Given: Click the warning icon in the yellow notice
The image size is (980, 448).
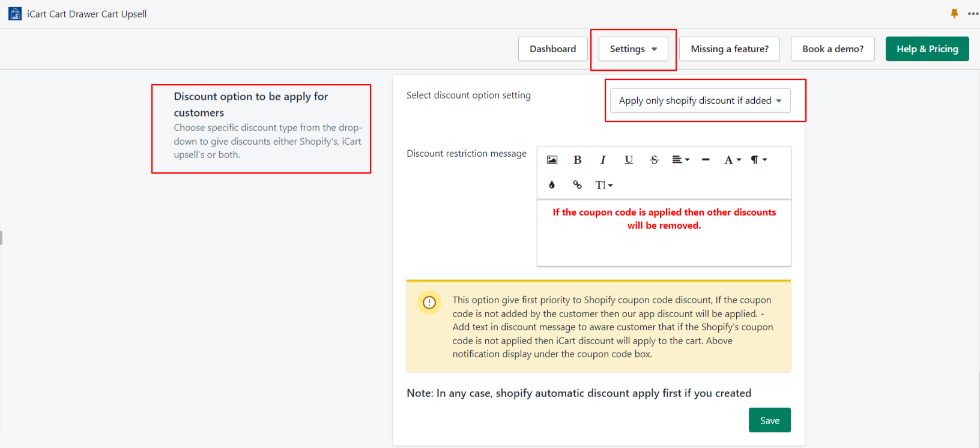Looking at the screenshot, I should pos(429,303).
